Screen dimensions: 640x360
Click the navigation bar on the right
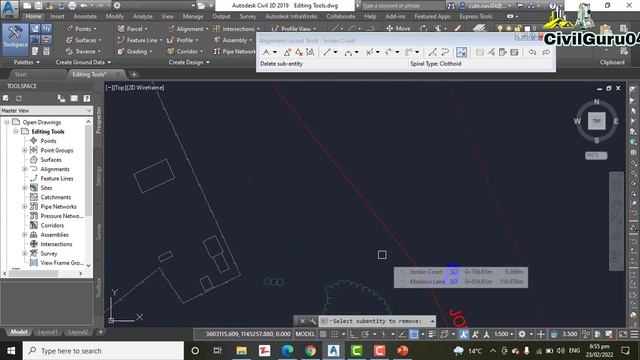(x=616, y=220)
